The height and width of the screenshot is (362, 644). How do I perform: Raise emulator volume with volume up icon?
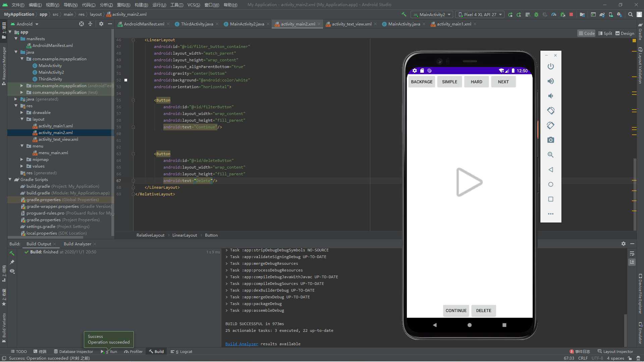pos(551,81)
